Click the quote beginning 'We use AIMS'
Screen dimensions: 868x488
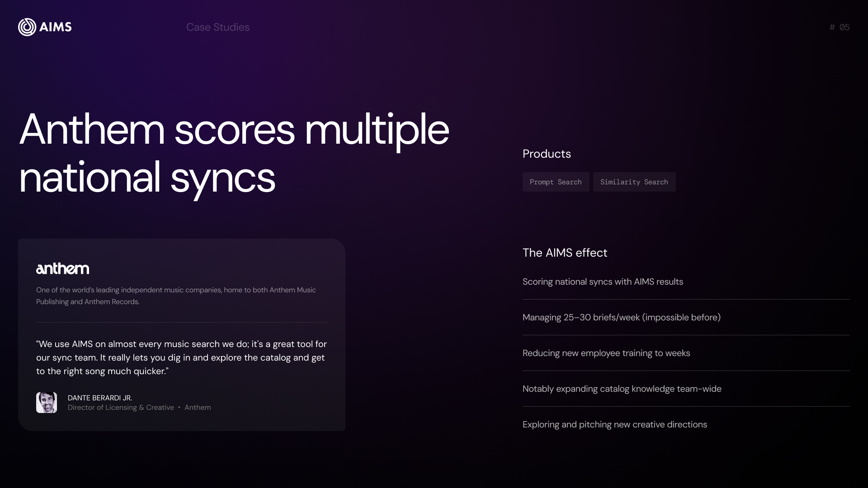181,357
